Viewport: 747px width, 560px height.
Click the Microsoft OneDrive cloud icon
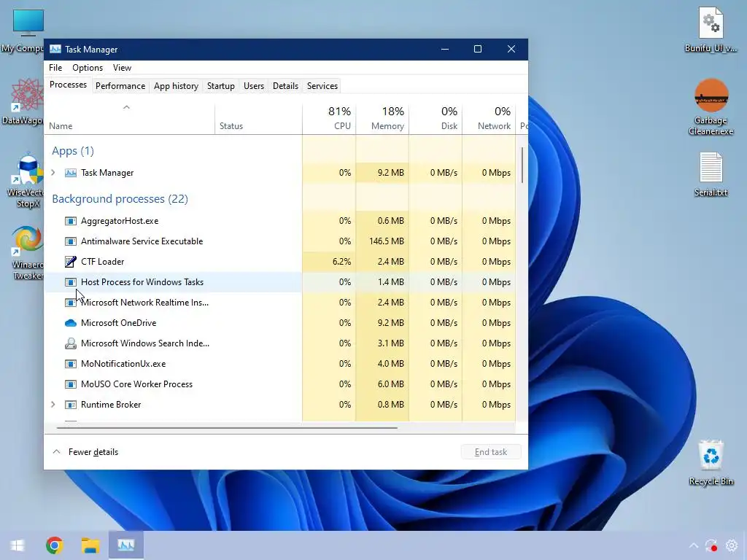tap(71, 323)
